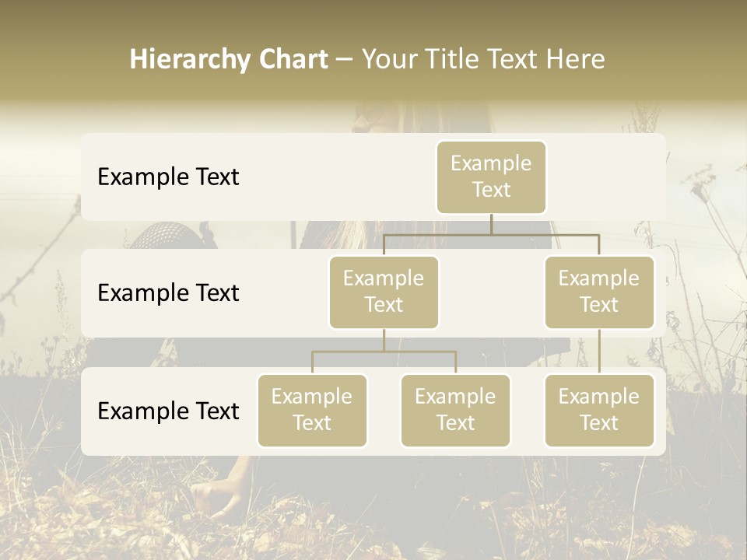
Task: Select the right box in the second level
Action: tap(599, 292)
